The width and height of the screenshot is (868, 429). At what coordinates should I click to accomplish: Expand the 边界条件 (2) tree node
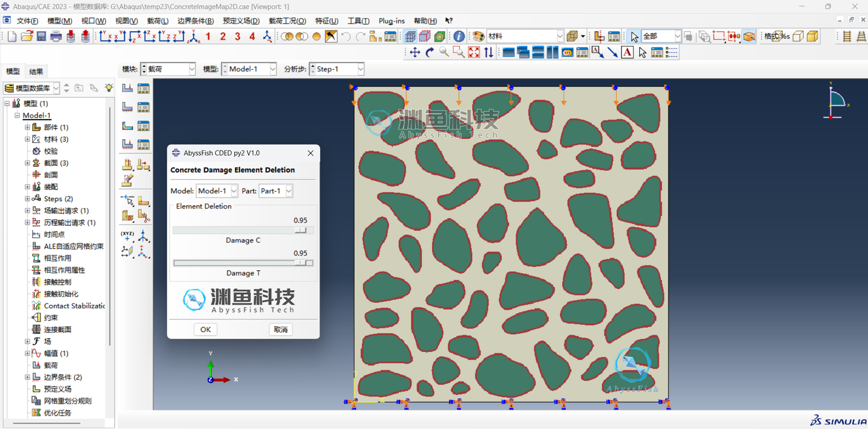tap(27, 377)
